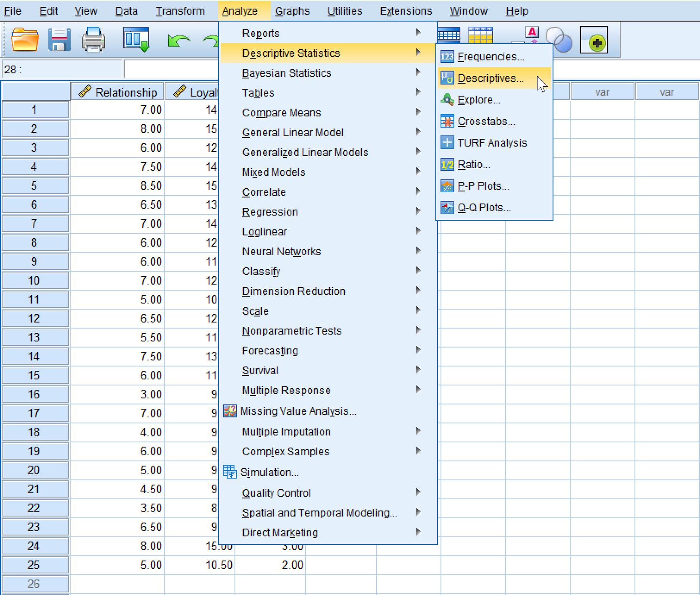Open a data file using the folder icon

24,39
